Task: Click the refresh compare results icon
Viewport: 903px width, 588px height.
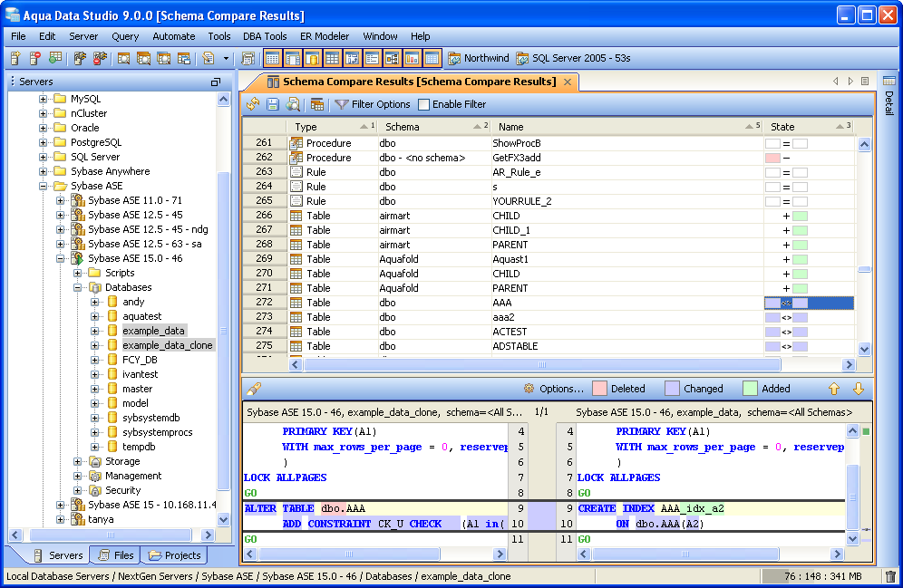Action: (x=253, y=105)
